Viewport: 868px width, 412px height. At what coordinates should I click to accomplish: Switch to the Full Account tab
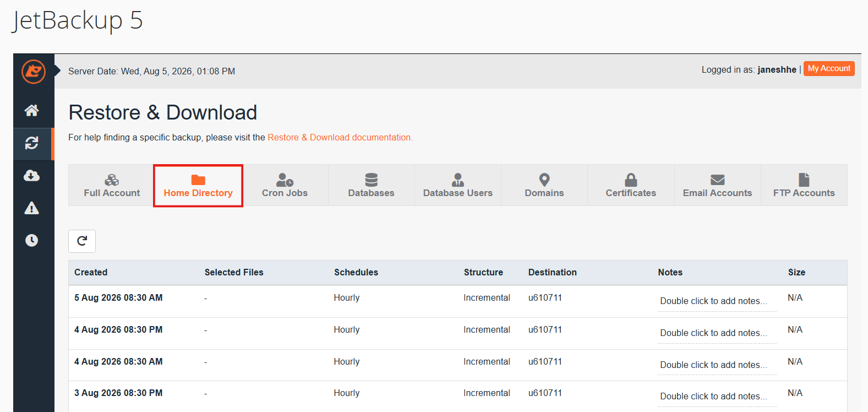click(112, 185)
